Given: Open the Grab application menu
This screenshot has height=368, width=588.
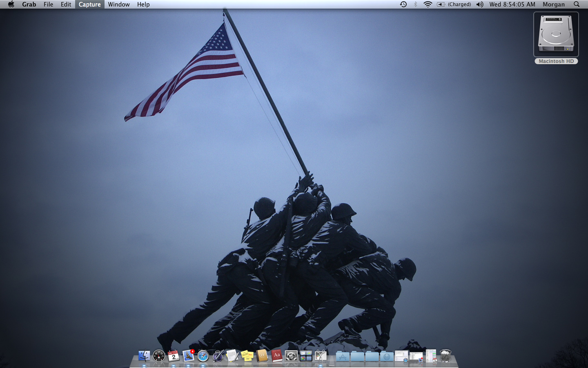Looking at the screenshot, I should click(x=29, y=4).
